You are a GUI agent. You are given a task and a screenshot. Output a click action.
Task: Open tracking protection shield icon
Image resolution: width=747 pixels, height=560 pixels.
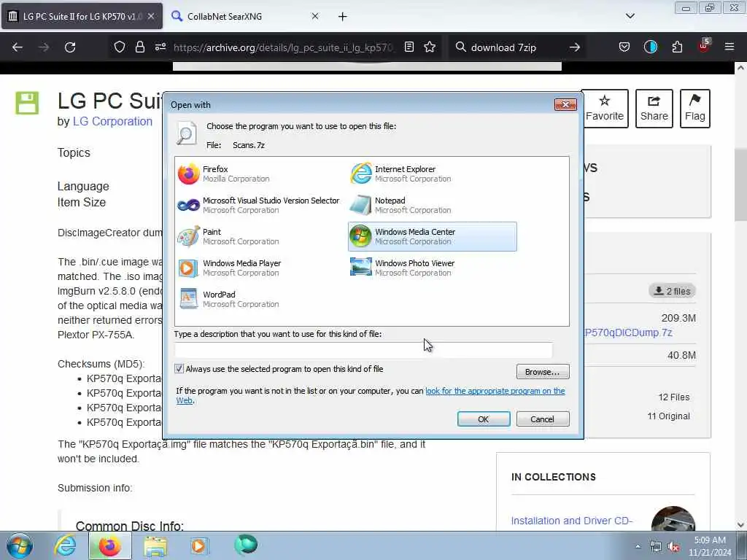click(x=120, y=47)
